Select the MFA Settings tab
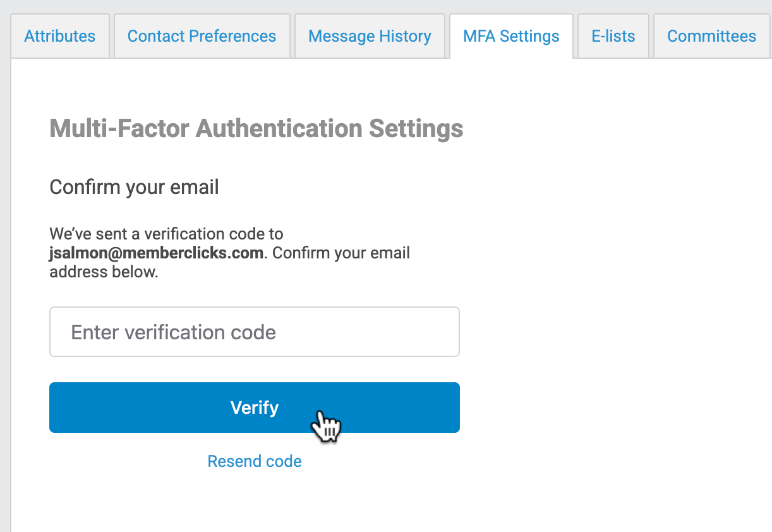 [511, 36]
